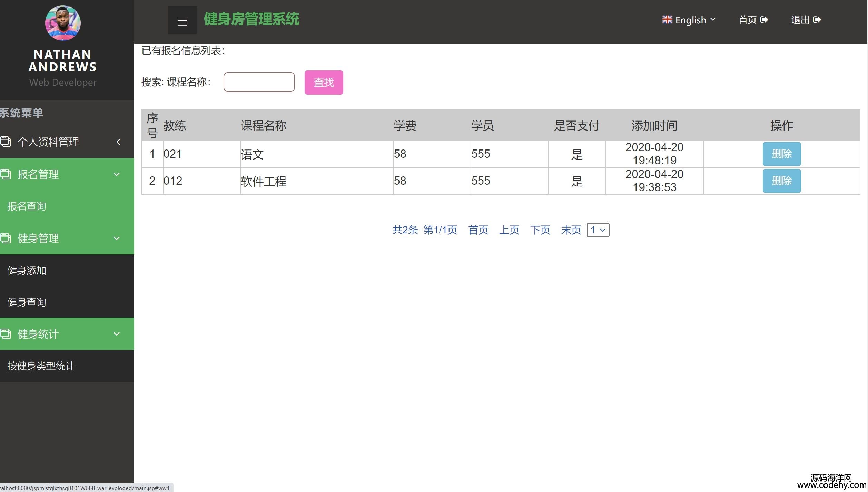Click the logout arrow icon
868x492 pixels.
point(817,20)
